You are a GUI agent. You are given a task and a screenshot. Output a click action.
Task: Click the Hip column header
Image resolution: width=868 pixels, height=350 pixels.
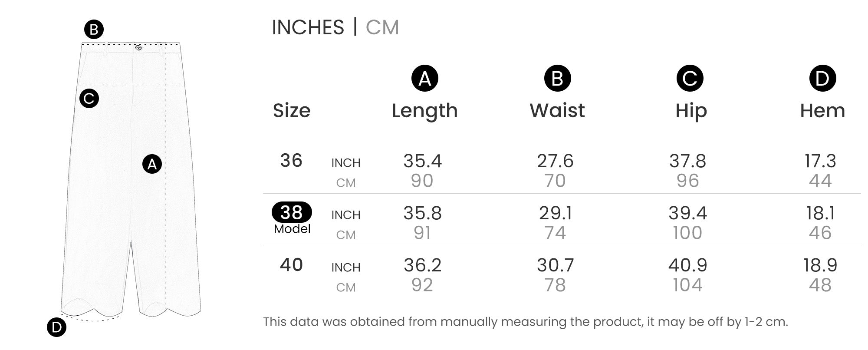(x=691, y=111)
